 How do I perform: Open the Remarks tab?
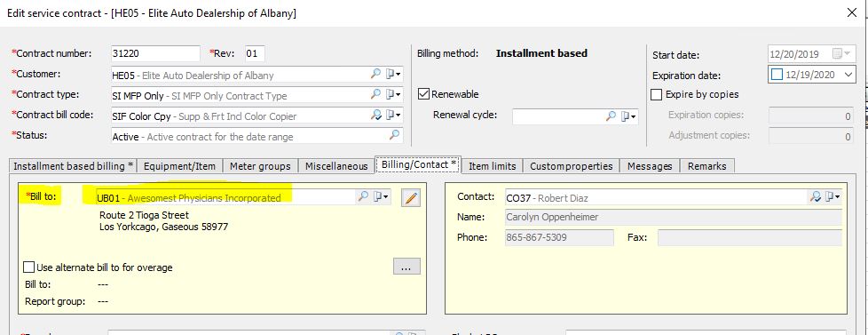click(x=706, y=166)
